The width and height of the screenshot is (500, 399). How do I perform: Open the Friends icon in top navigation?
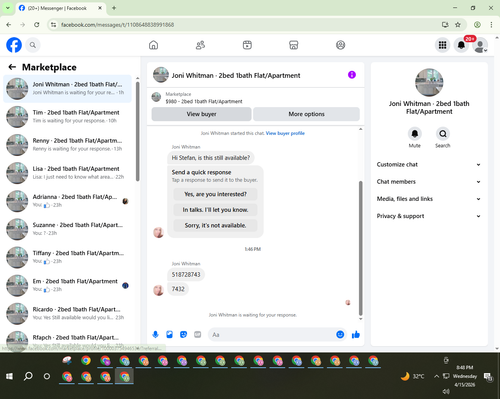(x=200, y=45)
